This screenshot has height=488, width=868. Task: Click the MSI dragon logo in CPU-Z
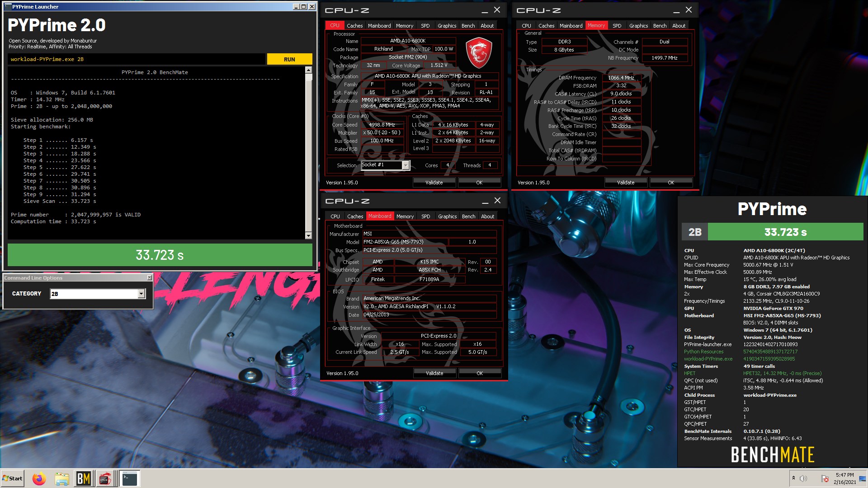pos(479,53)
